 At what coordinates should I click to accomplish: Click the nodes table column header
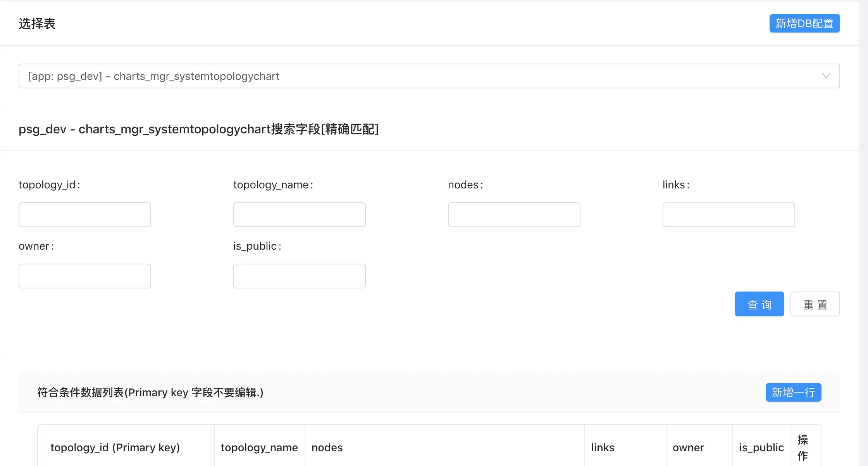tap(327, 447)
